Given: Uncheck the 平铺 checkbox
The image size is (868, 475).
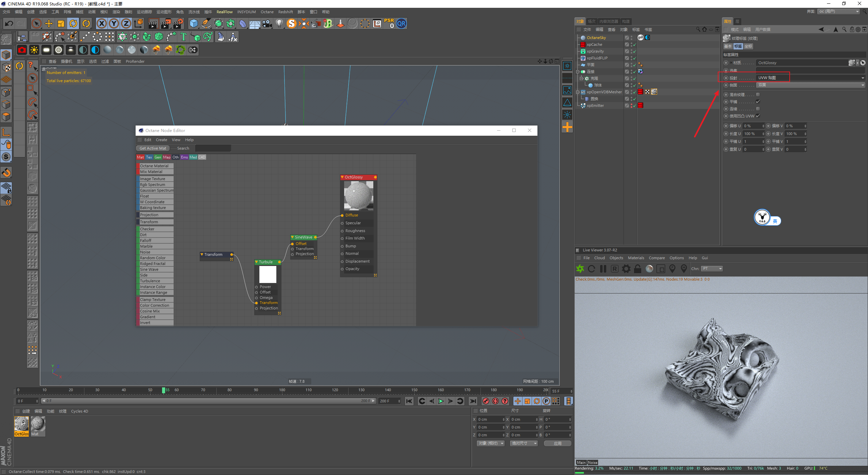Looking at the screenshot, I should (758, 102).
